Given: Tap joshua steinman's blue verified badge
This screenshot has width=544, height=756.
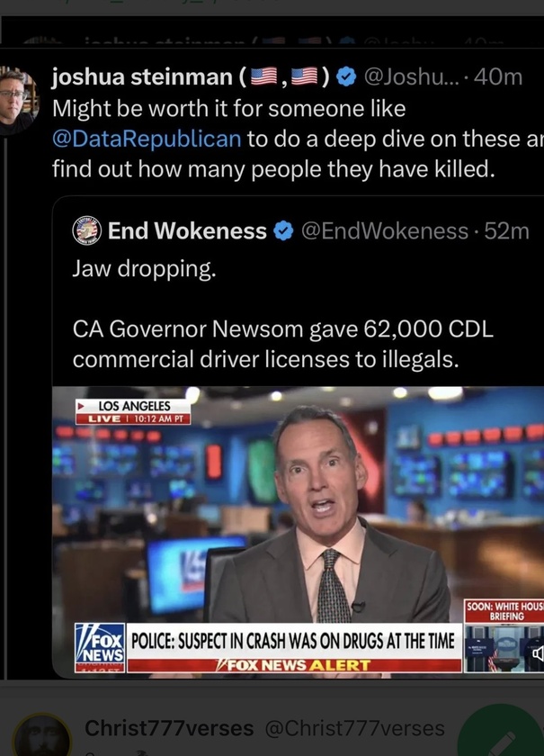Looking at the screenshot, I should [x=345, y=77].
